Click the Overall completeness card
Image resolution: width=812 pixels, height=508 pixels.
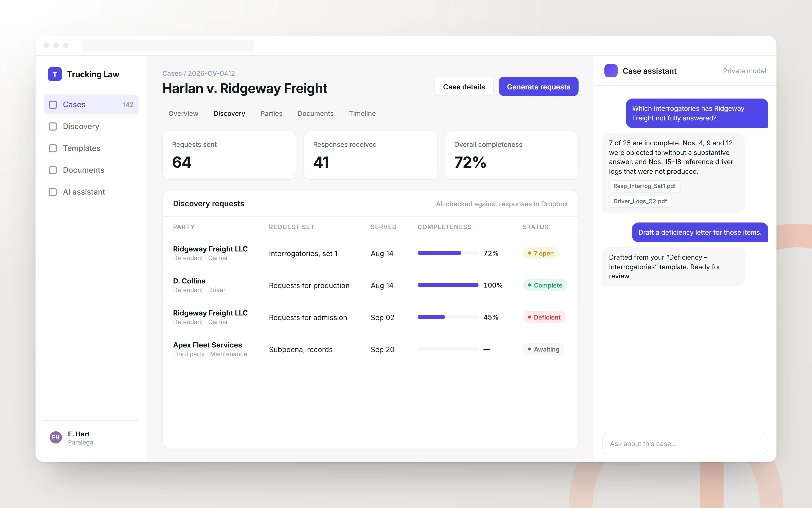pos(511,155)
